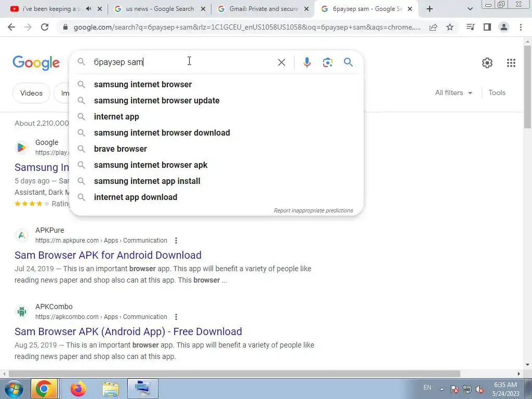Click the EN language indicator

[x=427, y=388]
